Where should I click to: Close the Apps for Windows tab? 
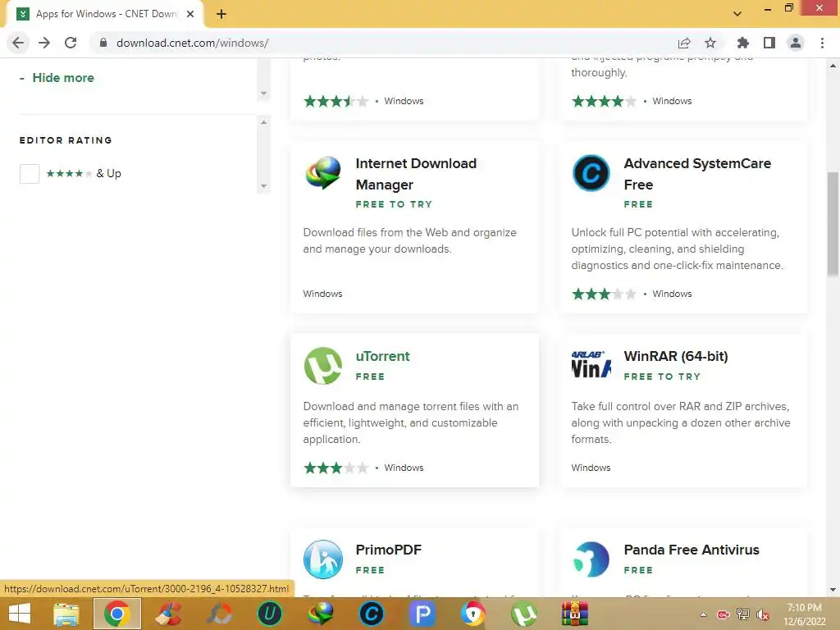[x=190, y=14]
